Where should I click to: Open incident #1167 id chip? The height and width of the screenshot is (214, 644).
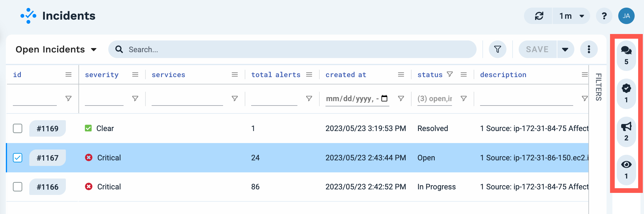point(47,158)
